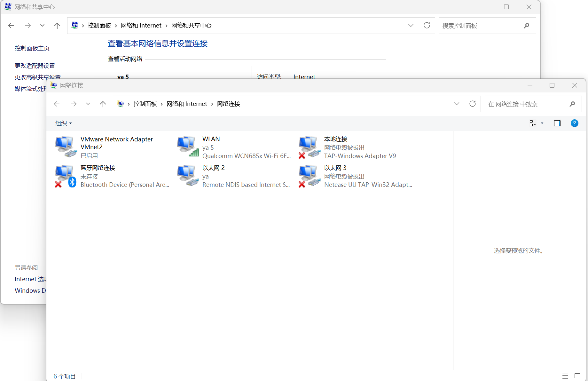Switch to large icons view in status bar
The image size is (588, 381).
click(x=577, y=376)
